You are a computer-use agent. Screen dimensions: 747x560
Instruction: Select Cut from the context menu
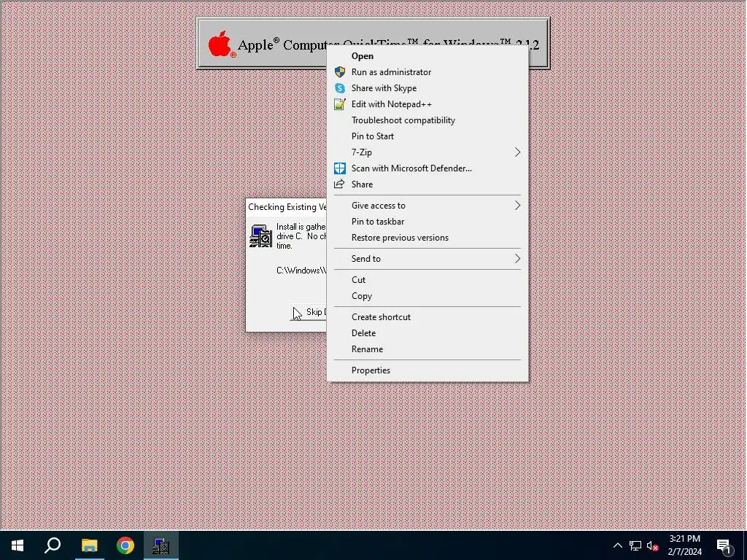pyautogui.click(x=427, y=280)
